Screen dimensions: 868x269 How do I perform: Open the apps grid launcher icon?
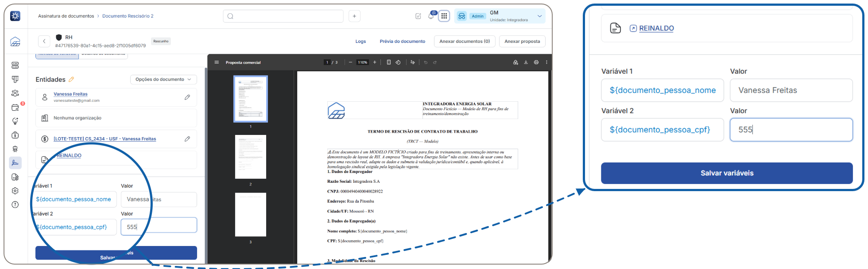click(x=444, y=16)
